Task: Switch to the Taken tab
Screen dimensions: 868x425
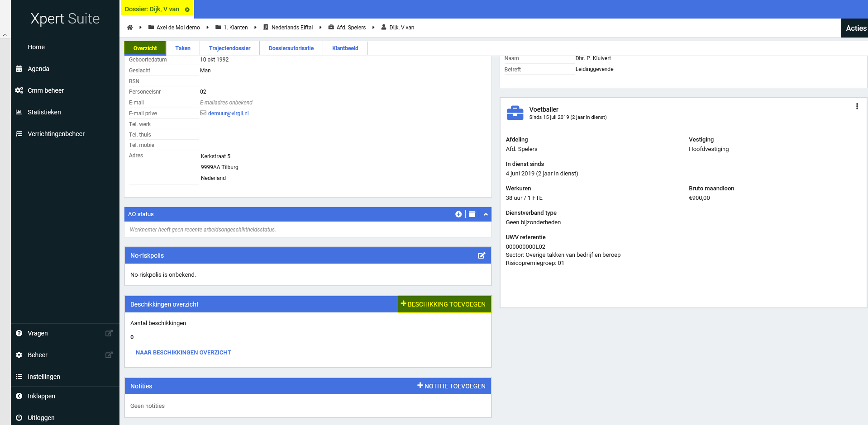Action: tap(183, 48)
